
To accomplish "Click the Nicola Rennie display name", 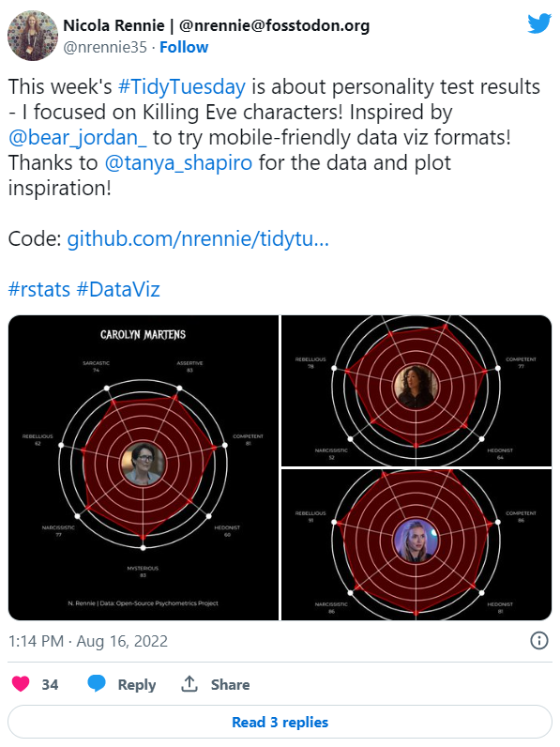I will pos(114,25).
